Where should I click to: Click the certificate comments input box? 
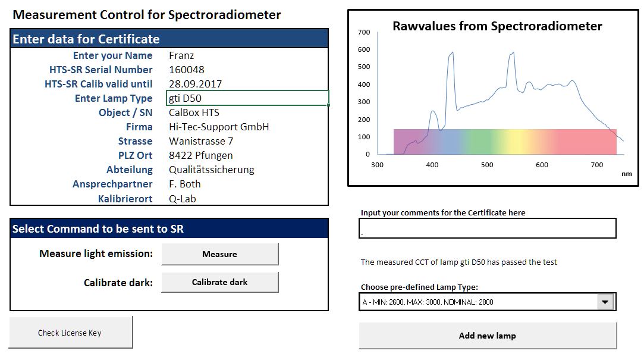point(487,228)
